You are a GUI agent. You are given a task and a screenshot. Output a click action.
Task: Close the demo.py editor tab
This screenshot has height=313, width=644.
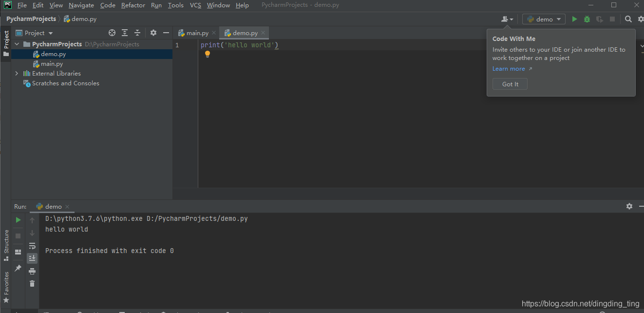(x=263, y=33)
